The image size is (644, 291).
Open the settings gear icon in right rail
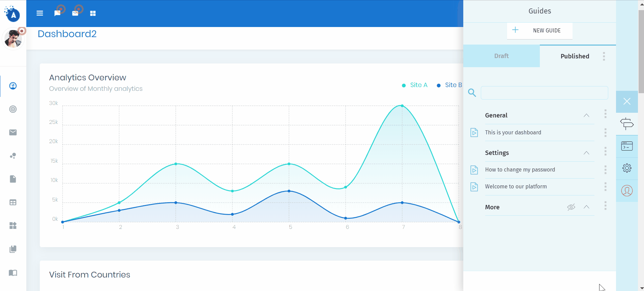(x=627, y=168)
